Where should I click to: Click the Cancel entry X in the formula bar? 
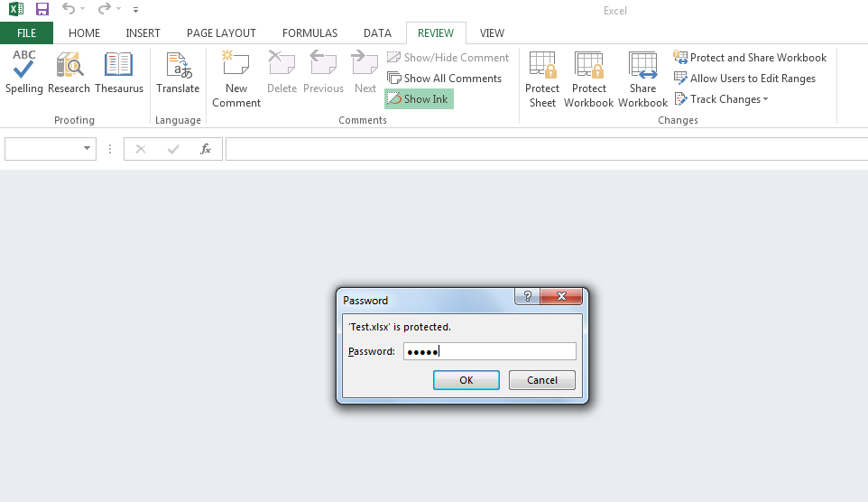[141, 149]
